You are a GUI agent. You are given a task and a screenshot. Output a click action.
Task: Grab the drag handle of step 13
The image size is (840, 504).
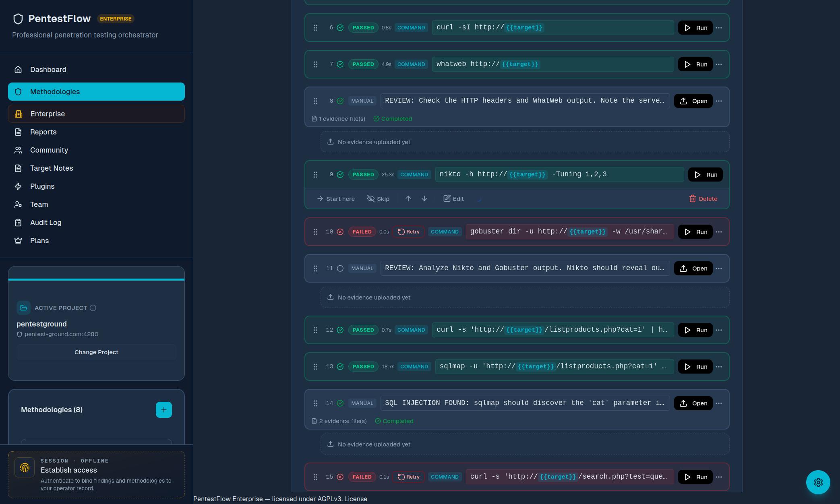pos(315,367)
